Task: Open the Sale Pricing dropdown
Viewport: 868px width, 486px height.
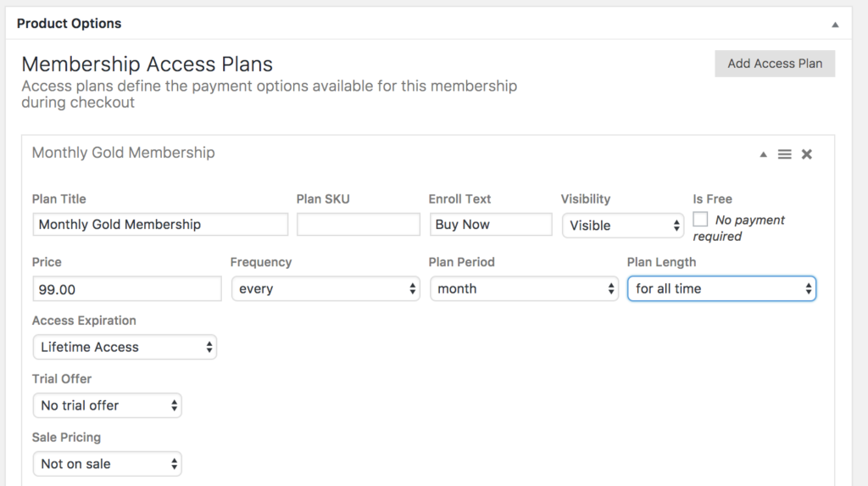Action: (x=107, y=464)
